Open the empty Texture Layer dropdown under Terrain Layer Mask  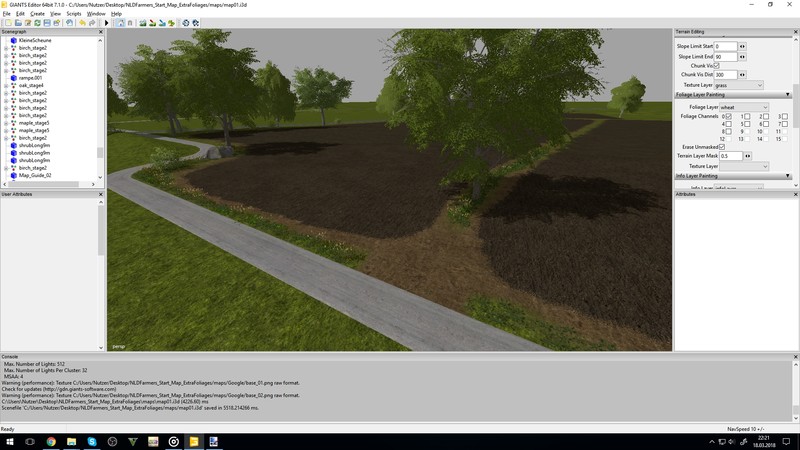coord(744,166)
